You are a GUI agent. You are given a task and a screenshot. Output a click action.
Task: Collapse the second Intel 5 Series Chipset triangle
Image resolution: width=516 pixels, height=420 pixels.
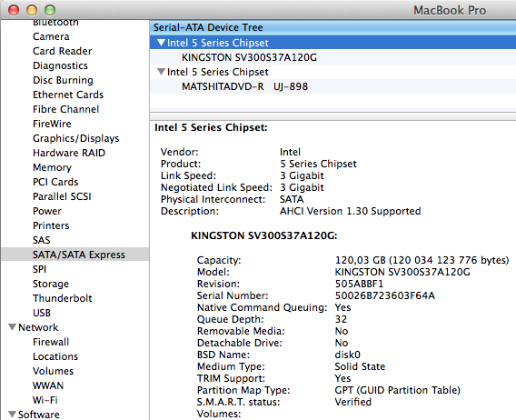click(162, 72)
